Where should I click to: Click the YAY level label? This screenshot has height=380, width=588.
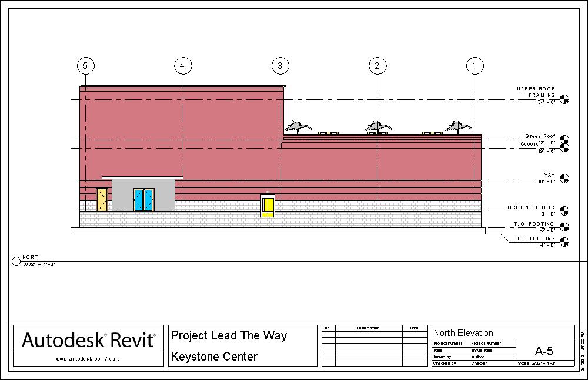coord(549,175)
